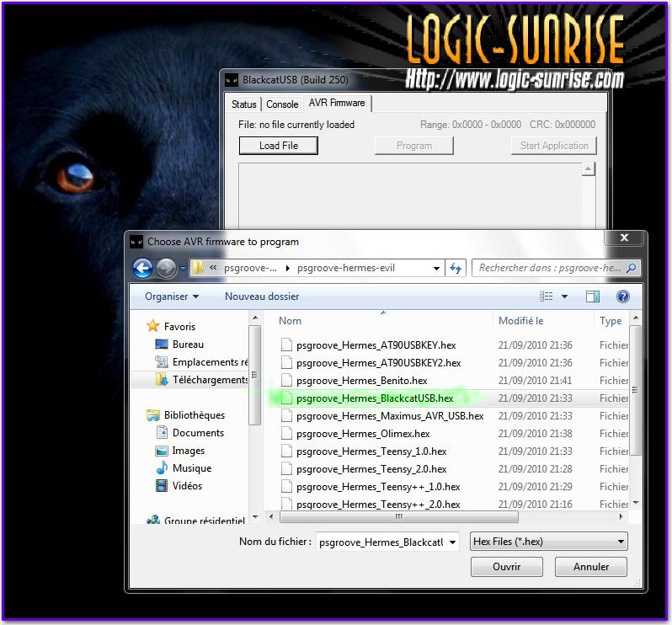Sort by the Modifié le column
The image size is (672, 625).
click(521, 321)
